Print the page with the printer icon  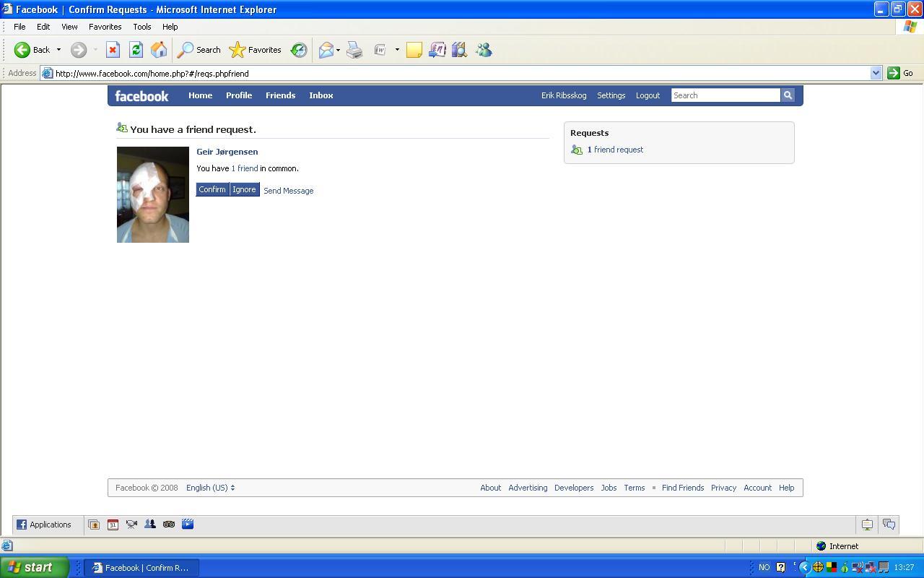(x=354, y=50)
